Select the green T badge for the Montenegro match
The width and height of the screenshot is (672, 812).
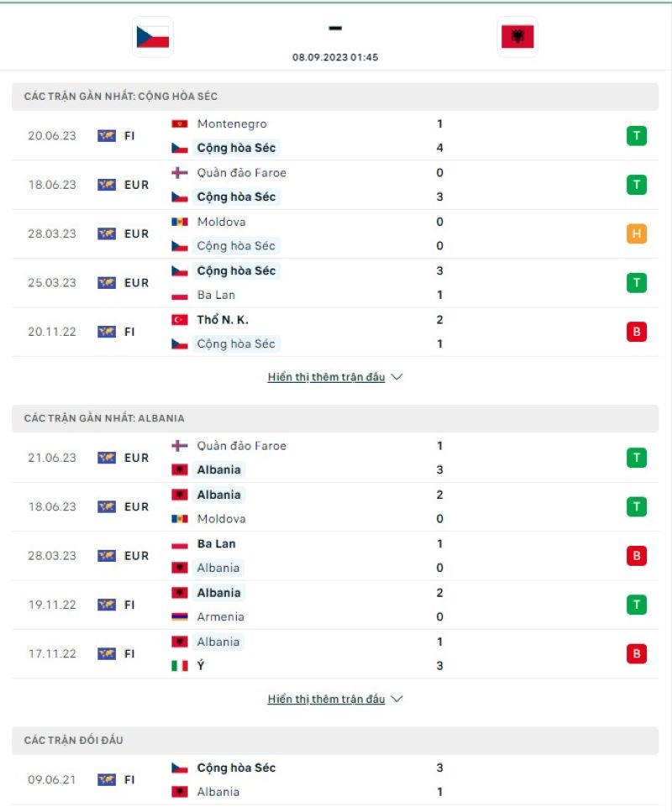click(x=637, y=135)
